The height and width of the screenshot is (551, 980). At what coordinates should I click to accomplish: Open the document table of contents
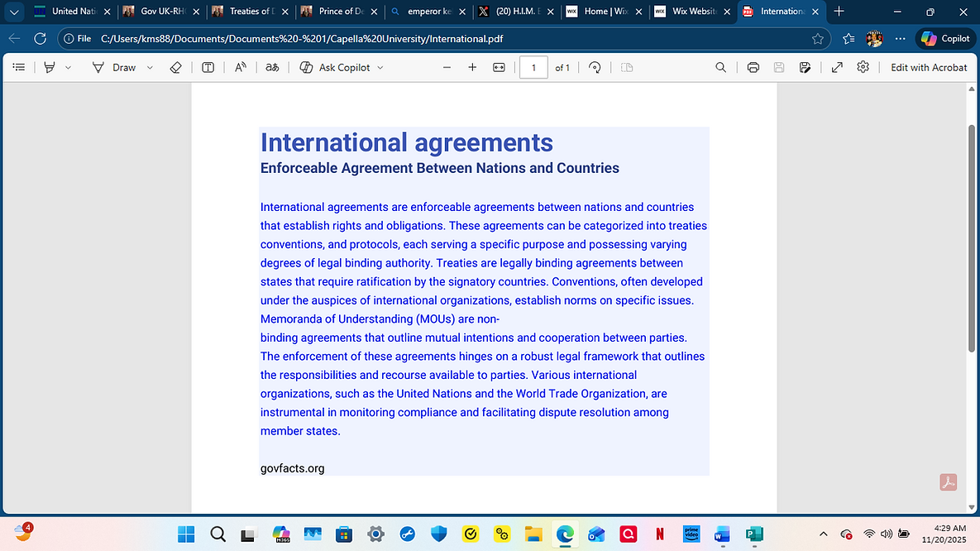click(x=19, y=67)
